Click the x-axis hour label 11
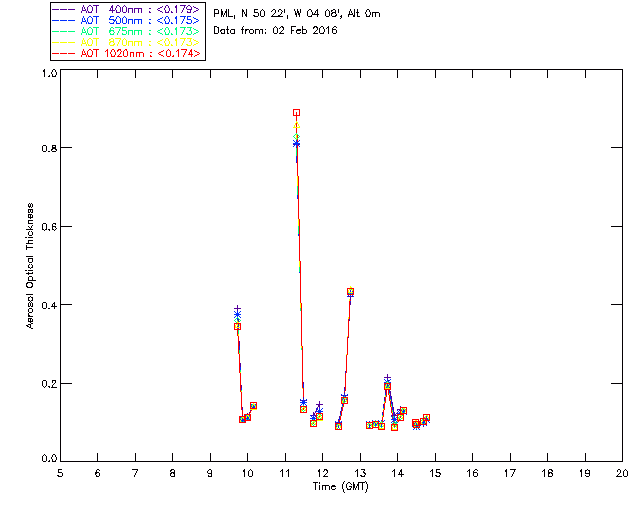The width and height of the screenshot is (640, 512). [285, 473]
